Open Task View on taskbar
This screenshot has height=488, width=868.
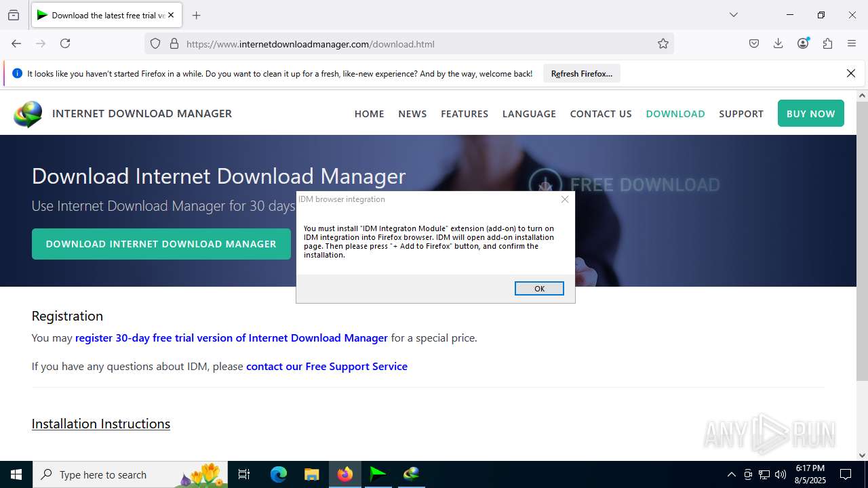[245, 474]
